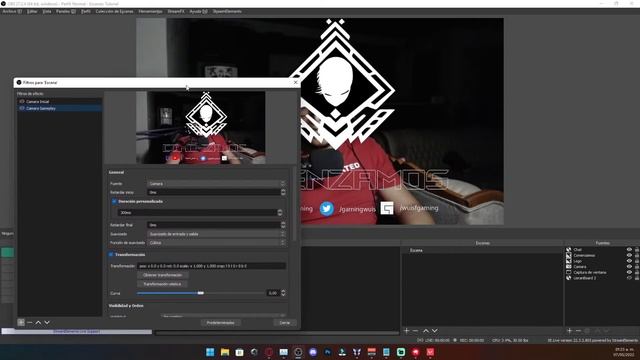Open the Vista menu
Image resolution: width=640 pixels, height=360 pixels.
(x=47, y=11)
